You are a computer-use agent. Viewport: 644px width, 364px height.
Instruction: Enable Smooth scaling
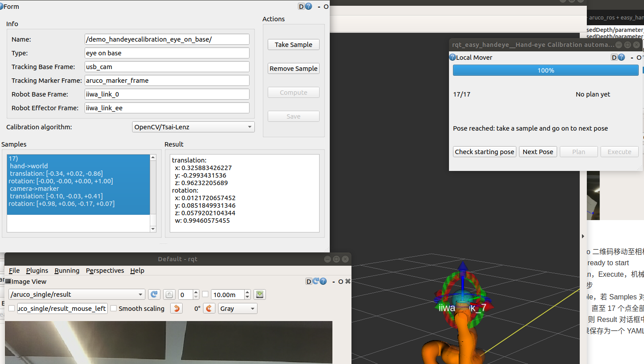point(113,308)
